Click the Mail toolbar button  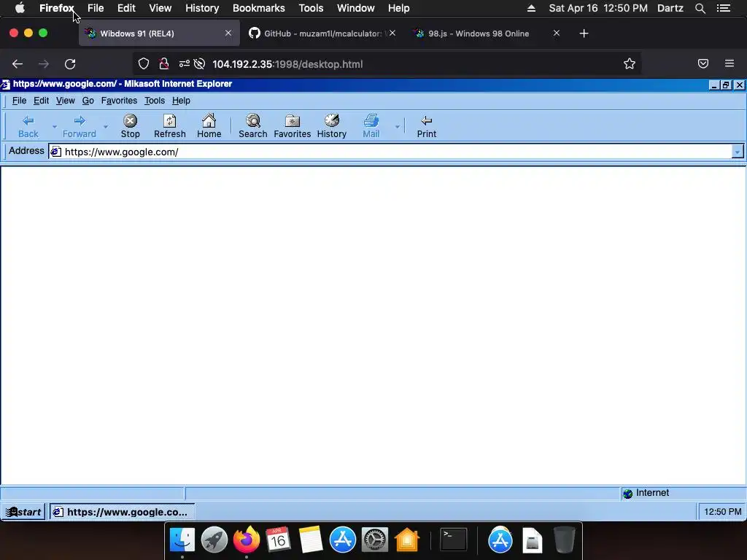(x=371, y=126)
